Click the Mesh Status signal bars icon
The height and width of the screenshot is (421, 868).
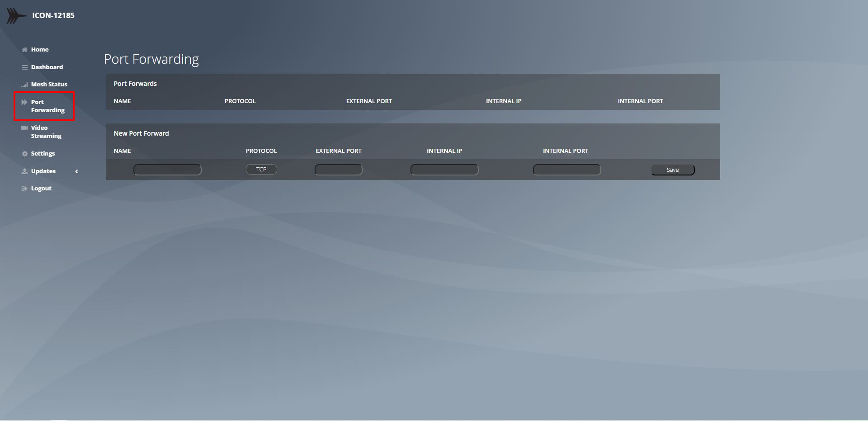tap(24, 85)
